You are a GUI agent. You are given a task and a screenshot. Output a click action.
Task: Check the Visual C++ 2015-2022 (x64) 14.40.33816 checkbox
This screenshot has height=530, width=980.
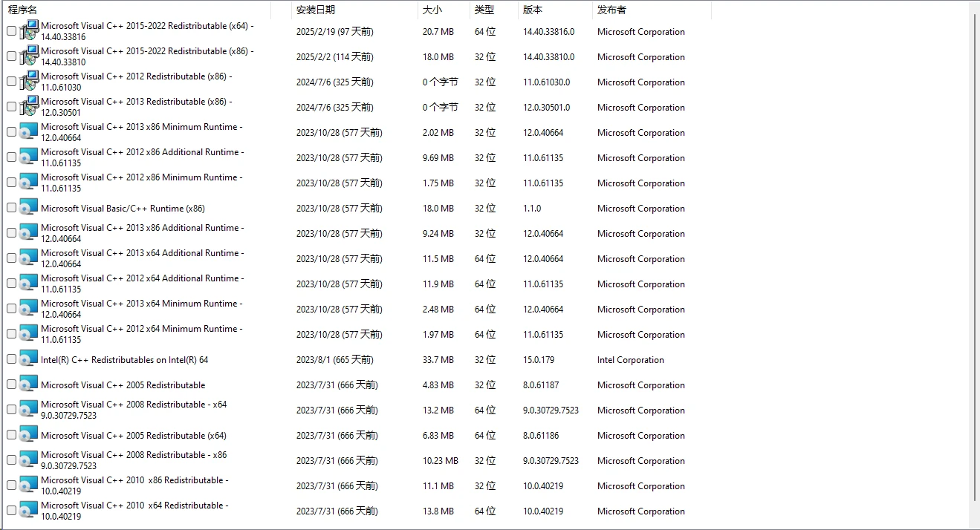(x=11, y=31)
